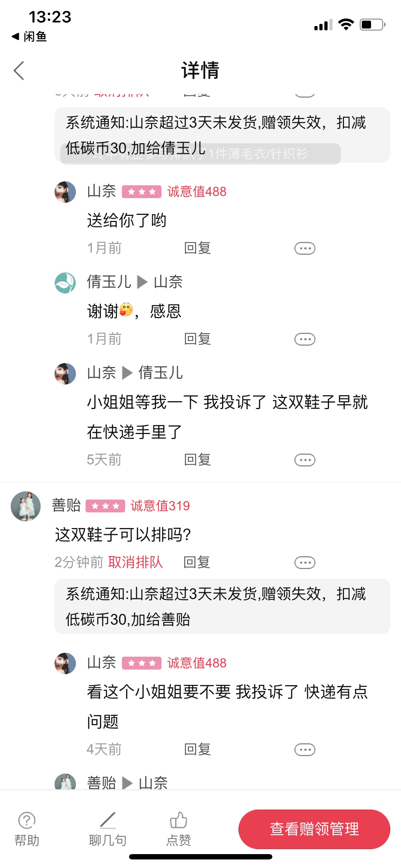Viewport: 401px width, 868px height.
Task: Click 查看赠领管理 button
Action: point(314,829)
